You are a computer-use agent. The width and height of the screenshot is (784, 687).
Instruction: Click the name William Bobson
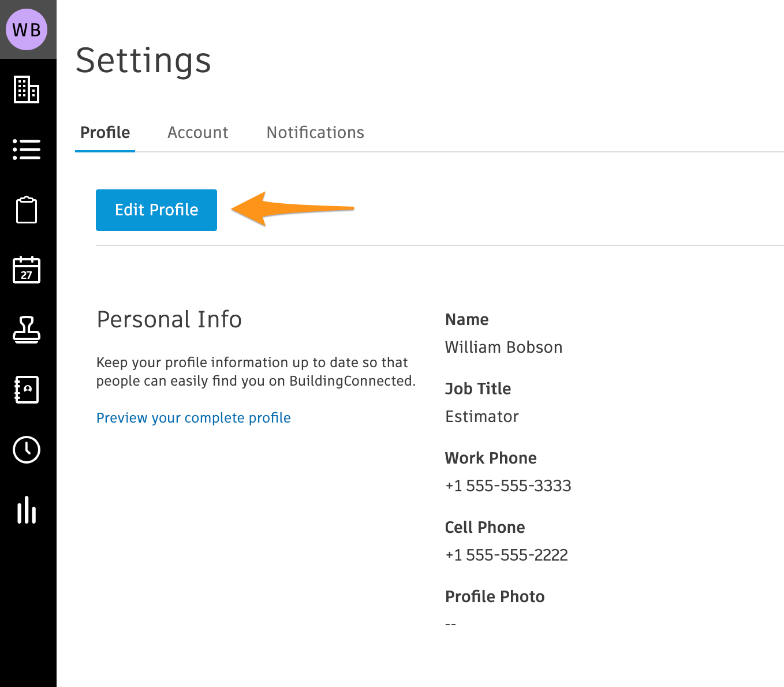(x=503, y=348)
